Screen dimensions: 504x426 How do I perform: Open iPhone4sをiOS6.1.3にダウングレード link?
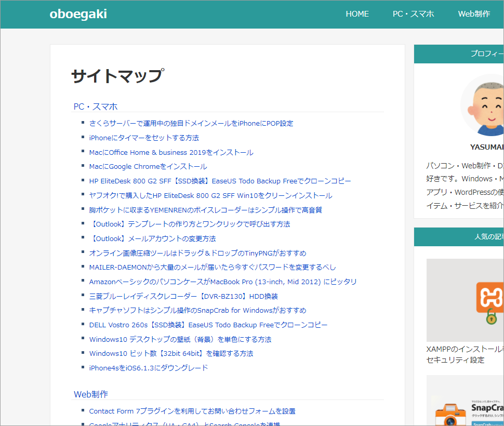(149, 367)
